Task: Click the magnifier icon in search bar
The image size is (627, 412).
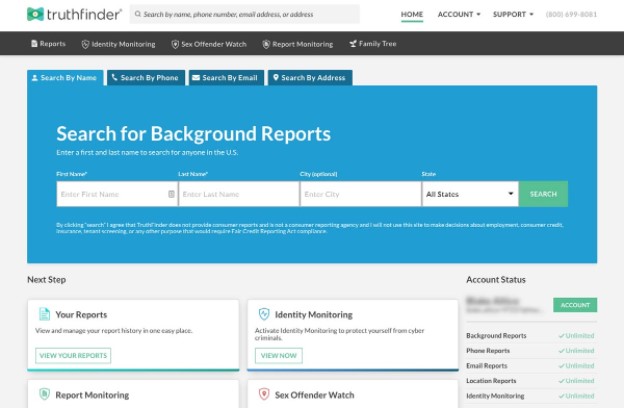Action: [x=138, y=14]
